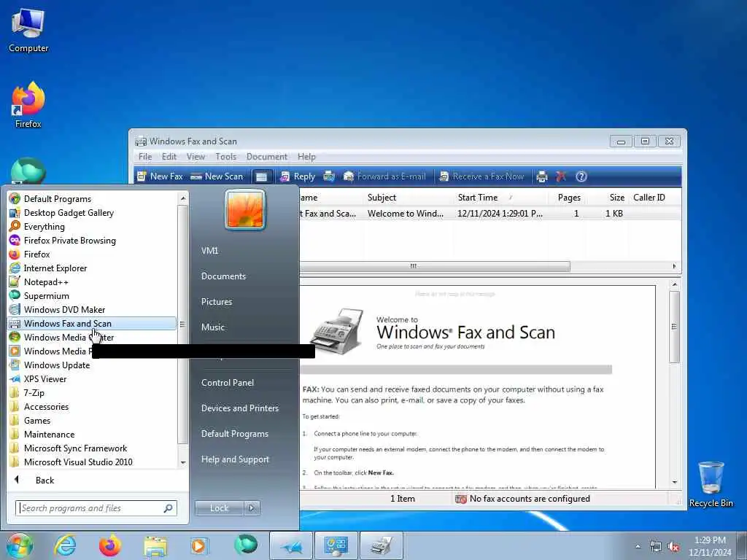747x560 pixels.
Task: Click preview pane scroll down arrow
Action: coord(674,482)
